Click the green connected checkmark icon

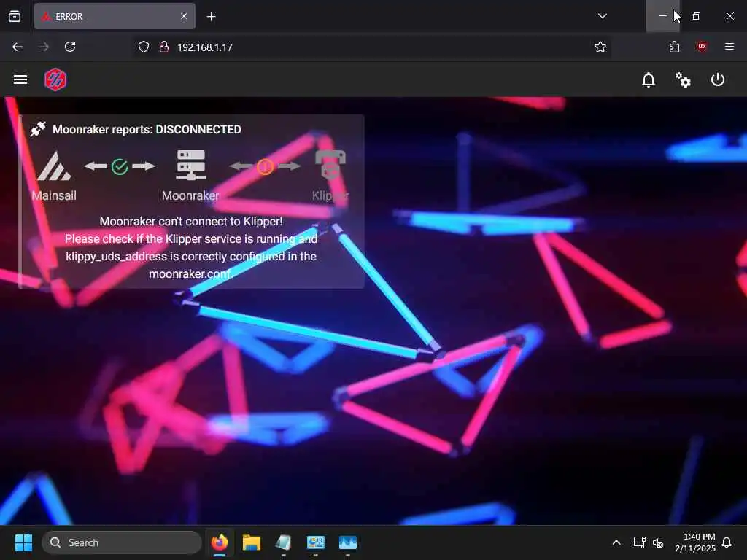[x=120, y=167]
